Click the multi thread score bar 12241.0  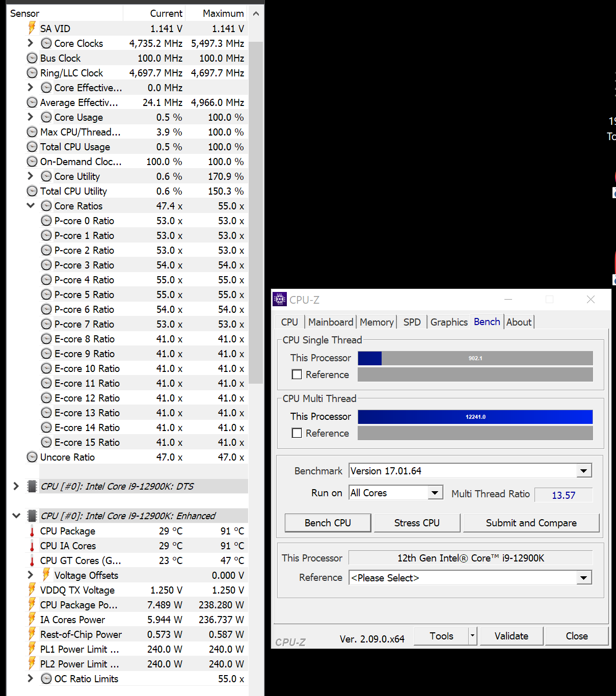pyautogui.click(x=475, y=417)
